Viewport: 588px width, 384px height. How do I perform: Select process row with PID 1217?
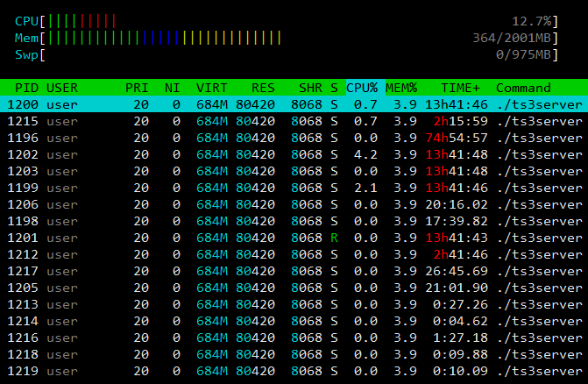[294, 271]
